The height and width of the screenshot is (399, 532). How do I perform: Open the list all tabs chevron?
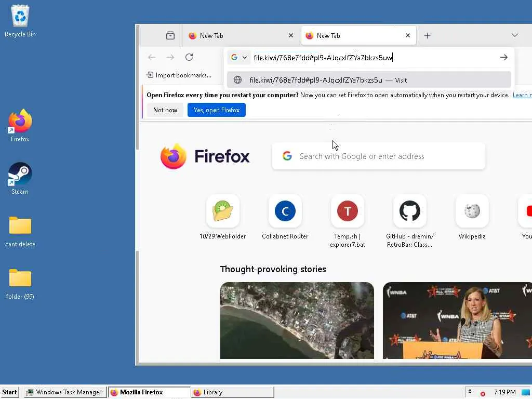tap(515, 35)
